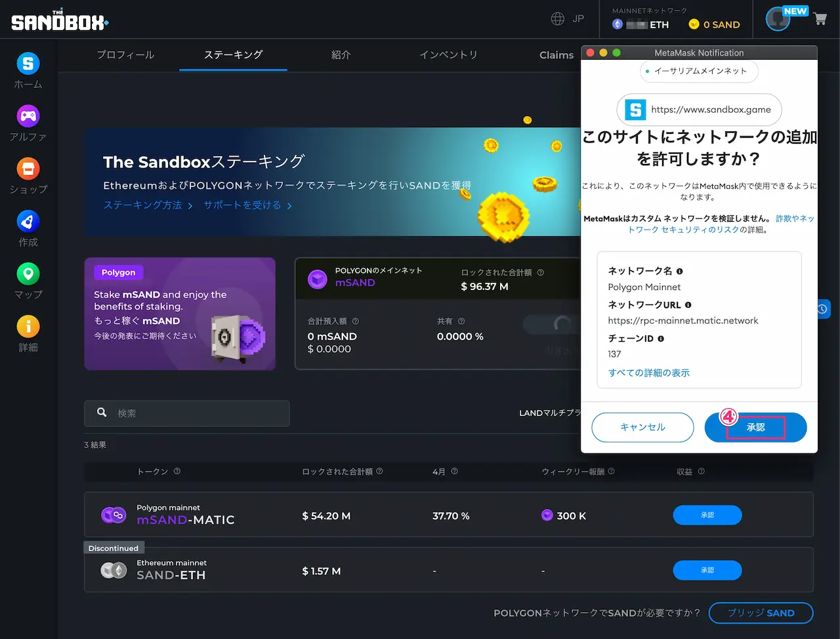Click キャンセル in MetaMask Notification

(642, 427)
